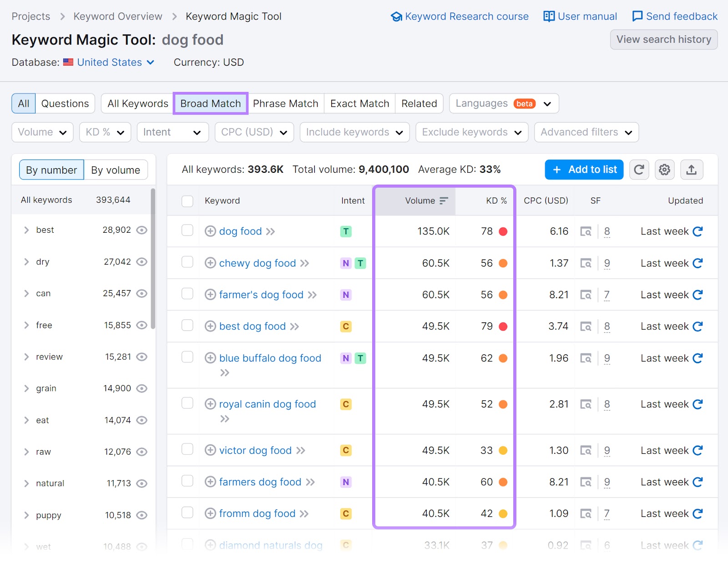Open the Keyword Research course
This screenshot has width=728, height=561.
(x=459, y=16)
